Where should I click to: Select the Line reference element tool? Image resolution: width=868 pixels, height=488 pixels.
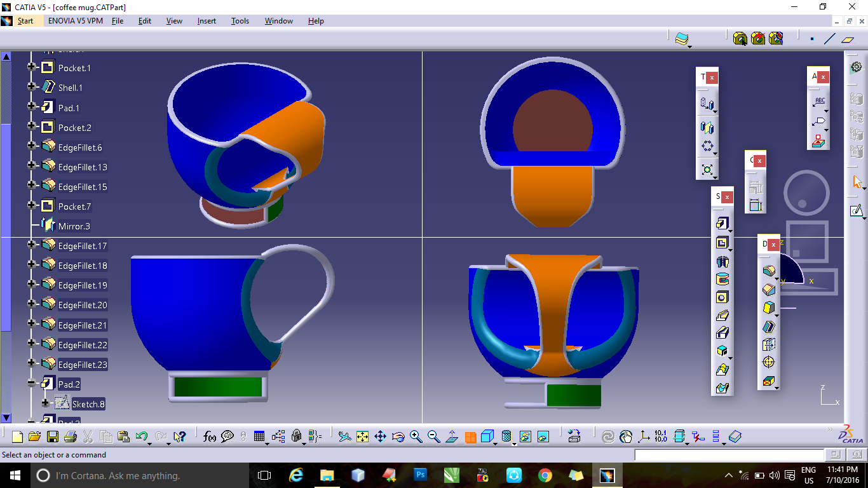[830, 39]
